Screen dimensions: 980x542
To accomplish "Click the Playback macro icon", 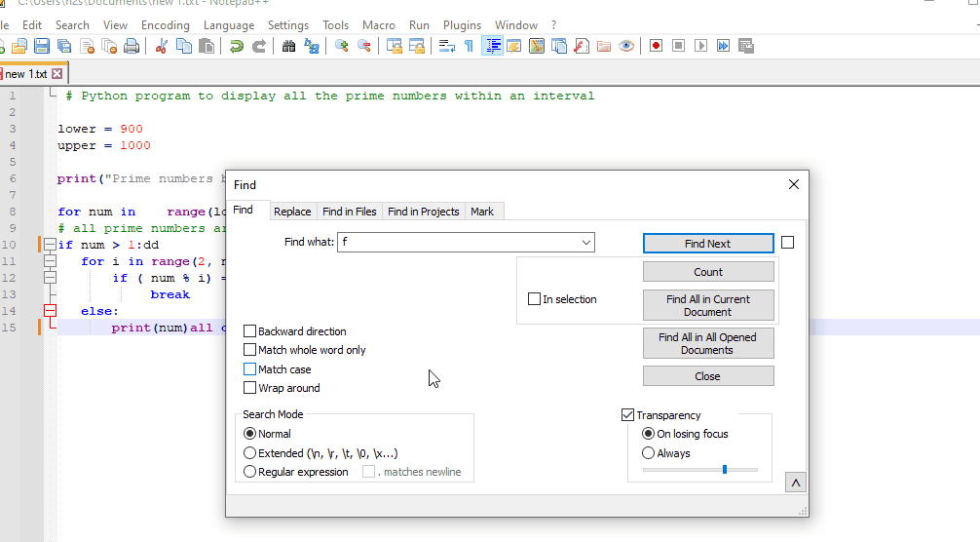I will (x=700, y=46).
